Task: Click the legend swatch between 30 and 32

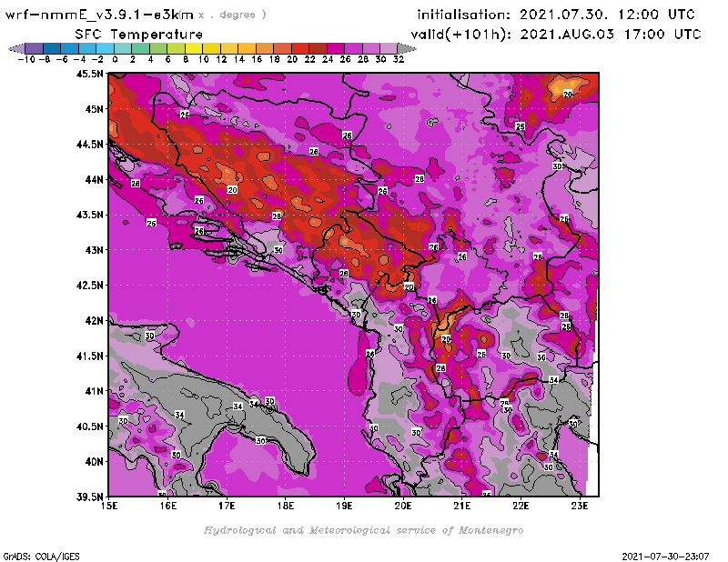Action: point(389,48)
